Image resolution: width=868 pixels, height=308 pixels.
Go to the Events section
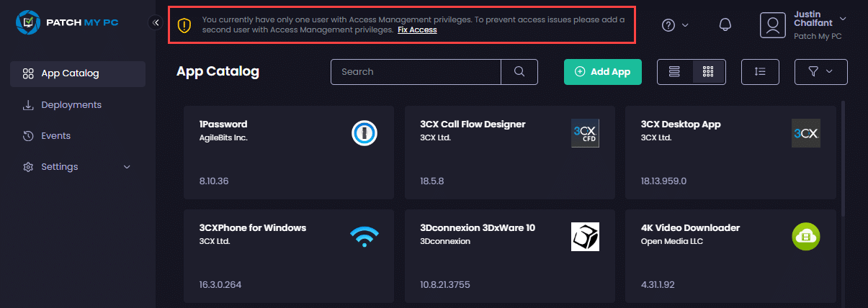click(x=55, y=136)
